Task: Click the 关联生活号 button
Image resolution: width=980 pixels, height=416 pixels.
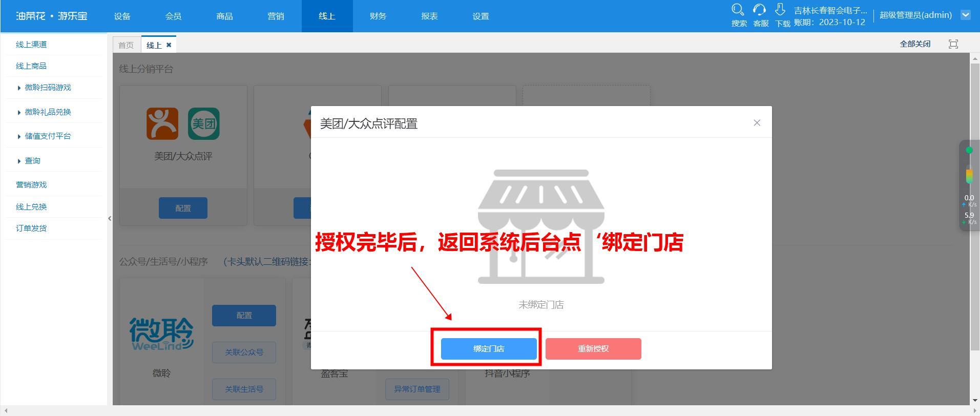Action: click(244, 389)
